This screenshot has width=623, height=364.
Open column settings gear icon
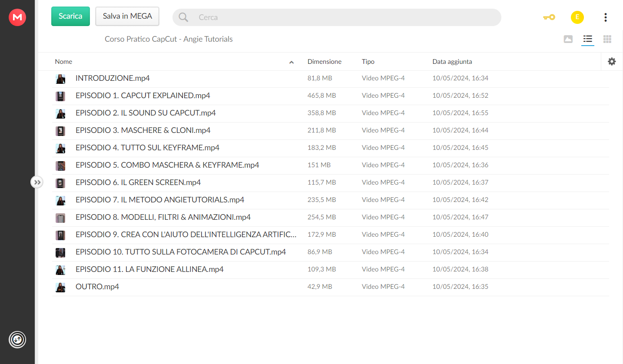[x=612, y=62]
